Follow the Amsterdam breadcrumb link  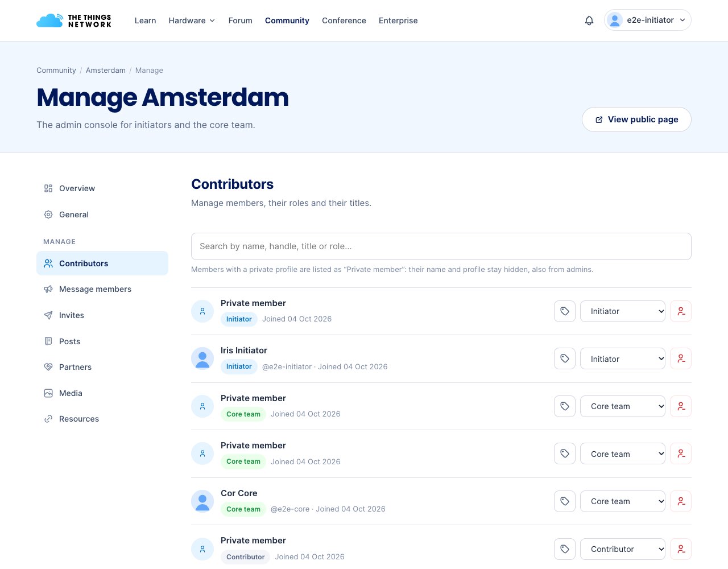[106, 71]
